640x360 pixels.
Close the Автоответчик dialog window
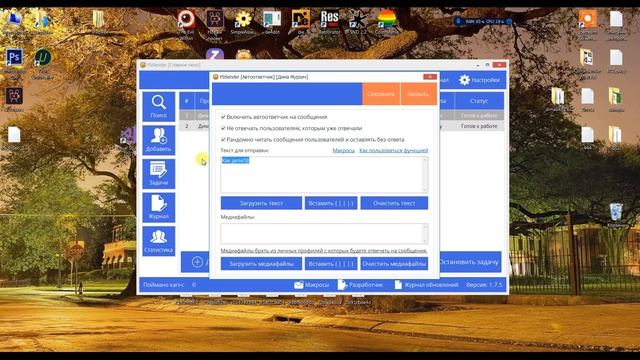pos(430,76)
